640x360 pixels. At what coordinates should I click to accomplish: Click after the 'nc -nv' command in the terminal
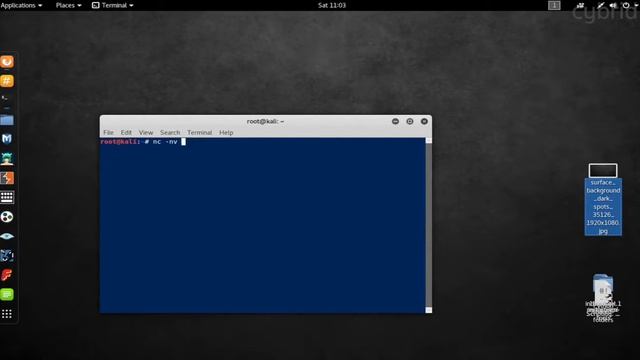pyautogui.click(x=183, y=142)
